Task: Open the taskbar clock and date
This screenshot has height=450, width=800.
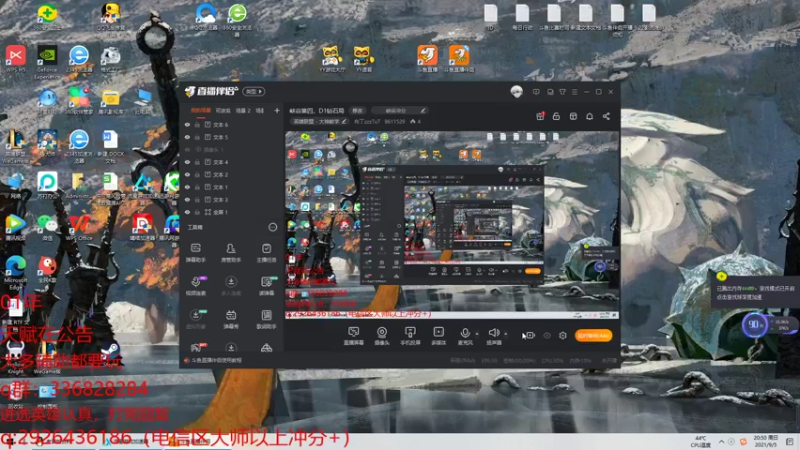Action: tap(765, 441)
